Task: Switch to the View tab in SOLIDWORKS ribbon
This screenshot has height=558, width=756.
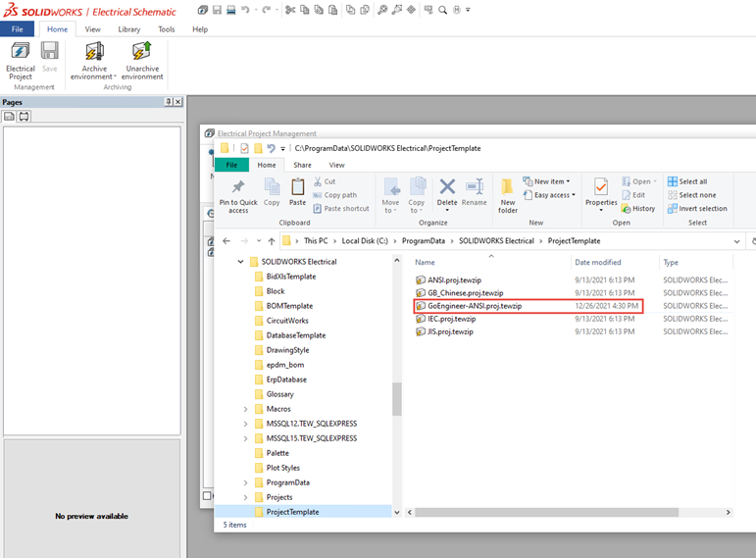Action: point(92,29)
